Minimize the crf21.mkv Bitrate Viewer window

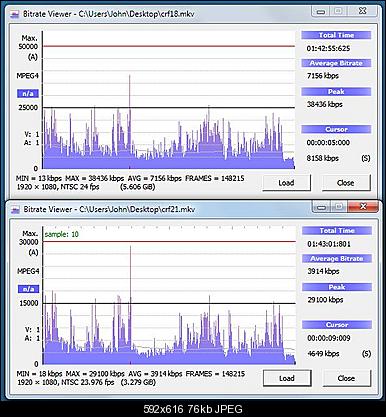click(321, 207)
